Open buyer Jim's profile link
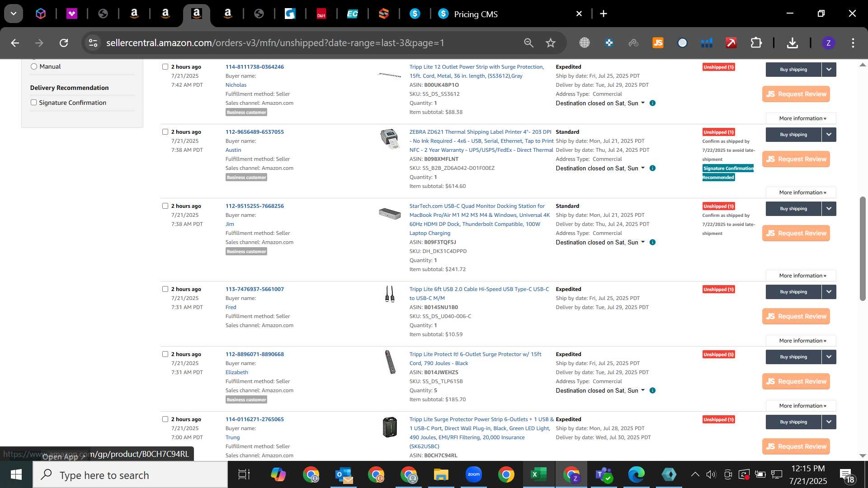 pos(230,224)
